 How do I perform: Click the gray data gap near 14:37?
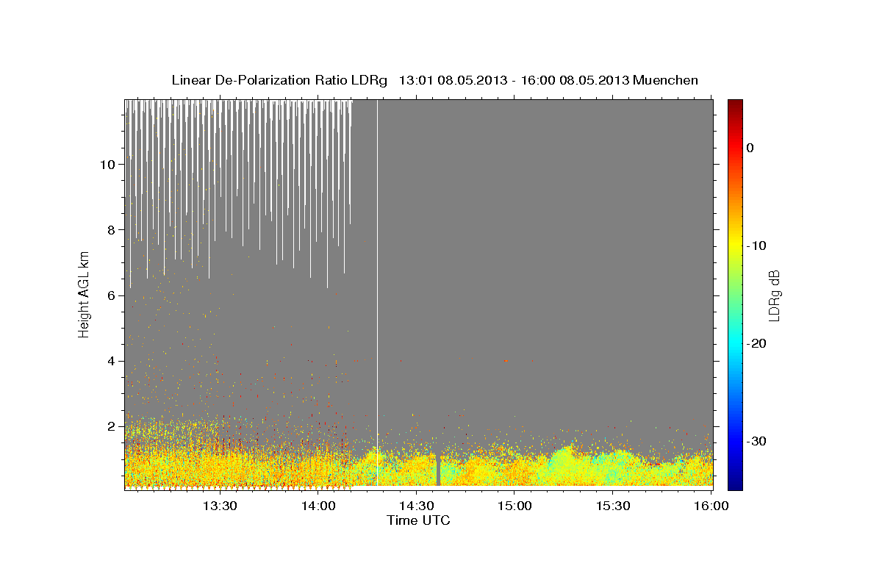pos(438,470)
